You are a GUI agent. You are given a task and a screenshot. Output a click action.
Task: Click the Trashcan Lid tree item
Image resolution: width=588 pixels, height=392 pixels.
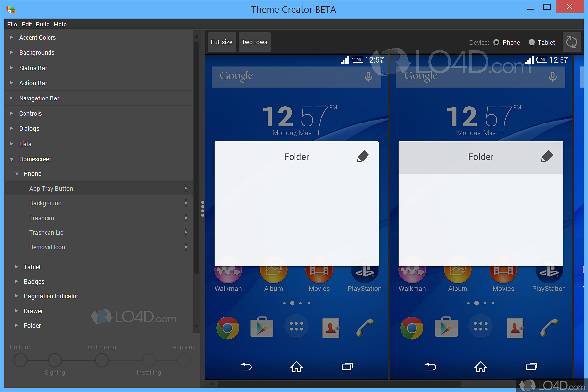(46, 232)
